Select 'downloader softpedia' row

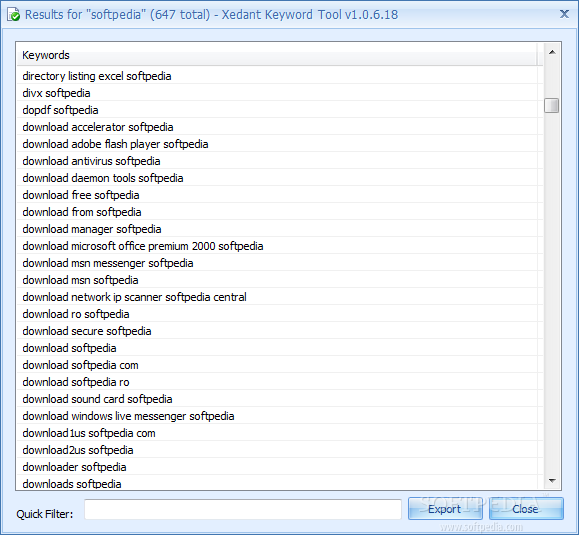(x=280, y=466)
